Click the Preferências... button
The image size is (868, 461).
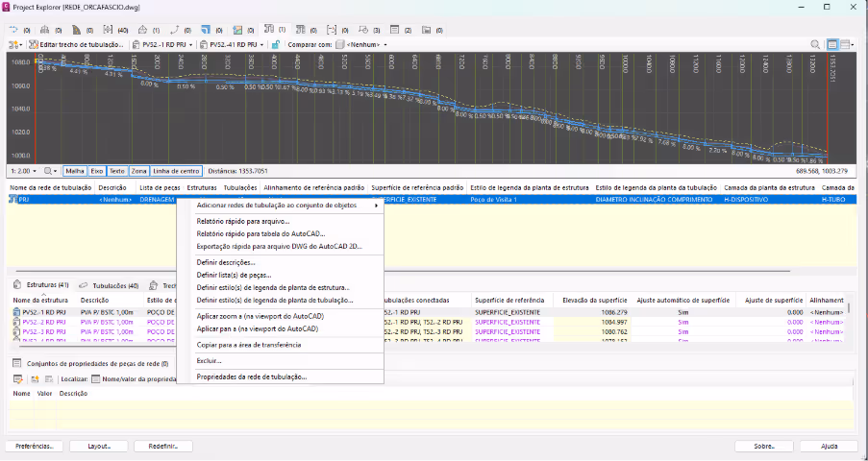coord(34,446)
